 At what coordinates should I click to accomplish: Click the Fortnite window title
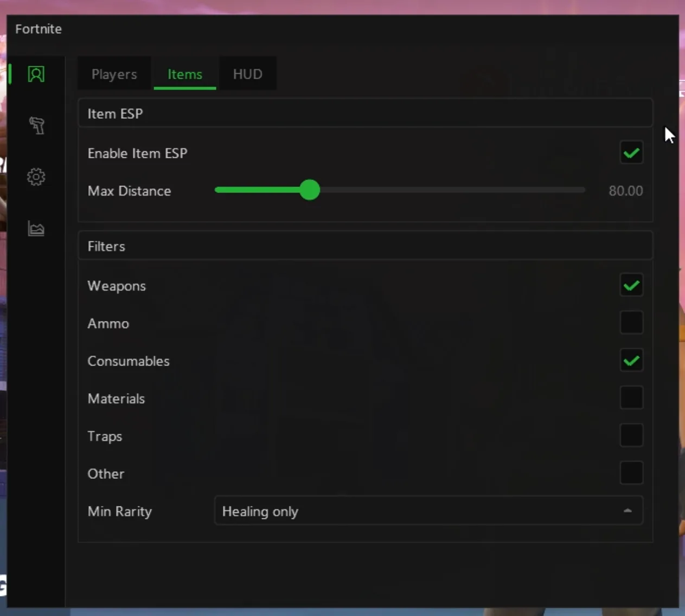[39, 29]
